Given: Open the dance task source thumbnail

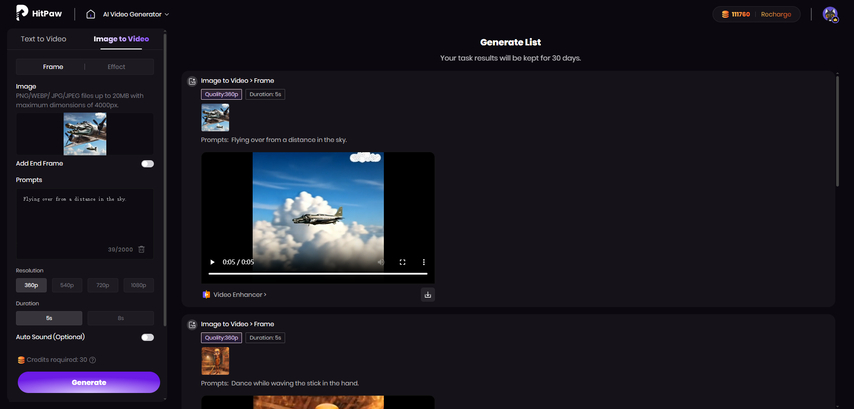Looking at the screenshot, I should tap(215, 361).
